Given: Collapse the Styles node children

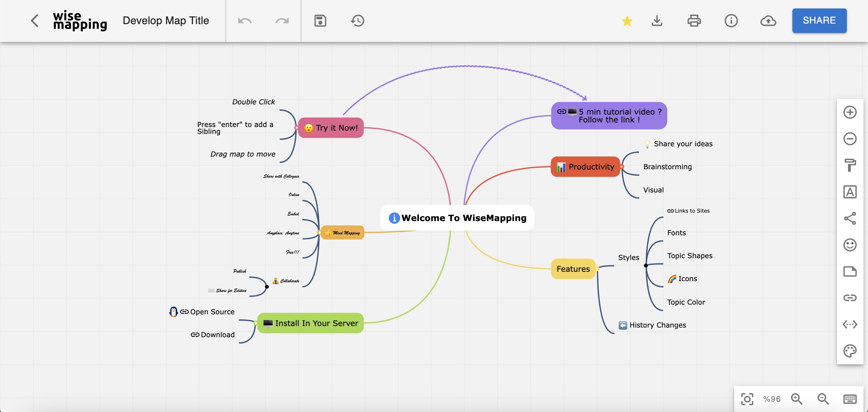Looking at the screenshot, I should click(646, 265).
